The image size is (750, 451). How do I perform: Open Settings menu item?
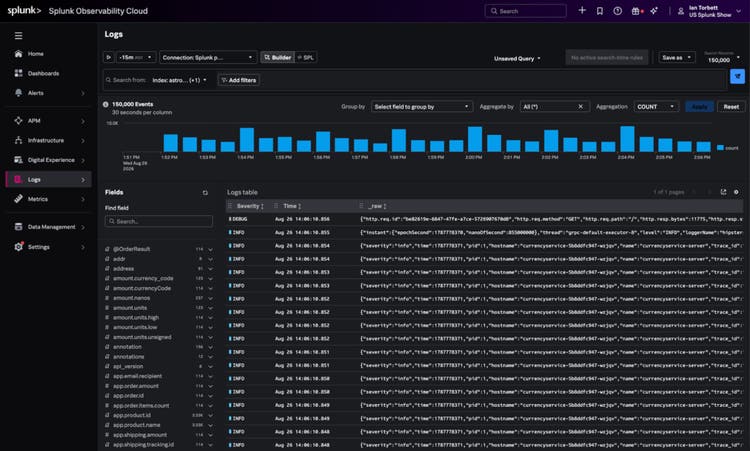(49, 247)
